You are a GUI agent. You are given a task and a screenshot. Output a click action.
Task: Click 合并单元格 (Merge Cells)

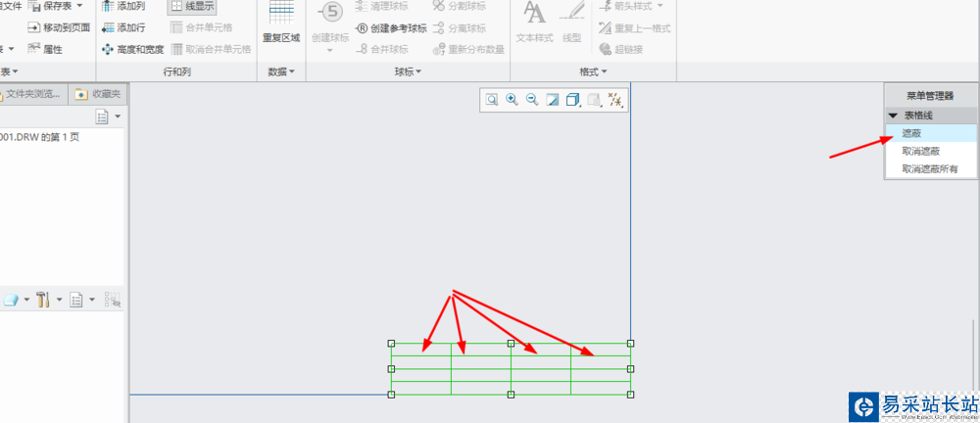pos(201,27)
